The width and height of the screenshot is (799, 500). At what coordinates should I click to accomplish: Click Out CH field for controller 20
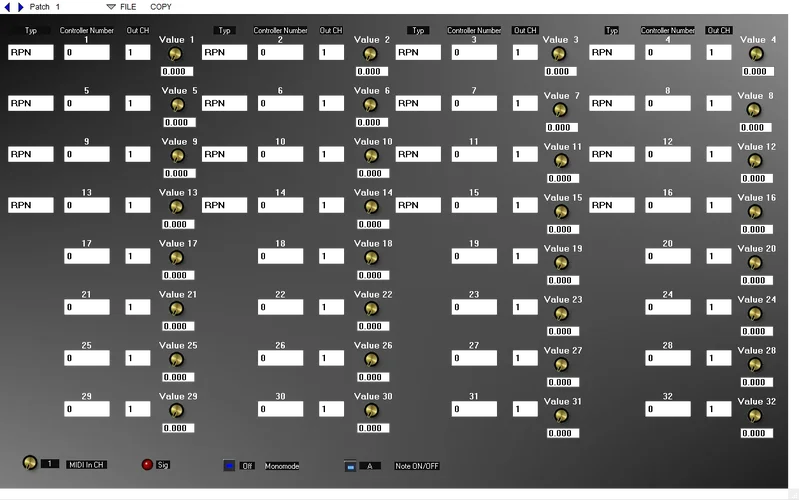[x=718, y=256]
